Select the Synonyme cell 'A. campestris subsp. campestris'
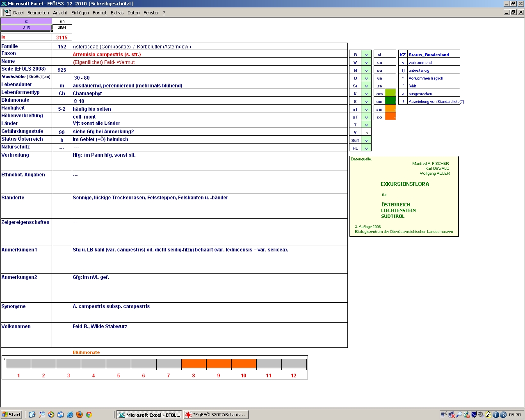Screen dimensions: 525x420 pyautogui.click(x=210, y=313)
